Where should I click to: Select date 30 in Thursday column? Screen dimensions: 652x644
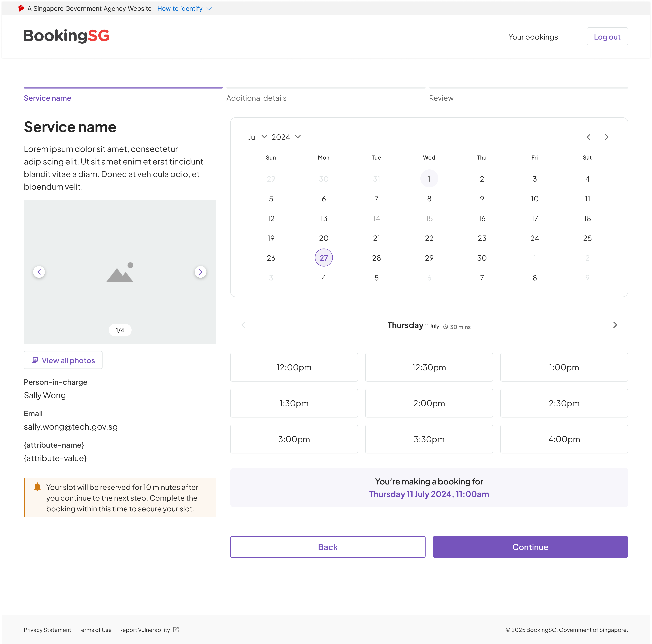coord(482,258)
